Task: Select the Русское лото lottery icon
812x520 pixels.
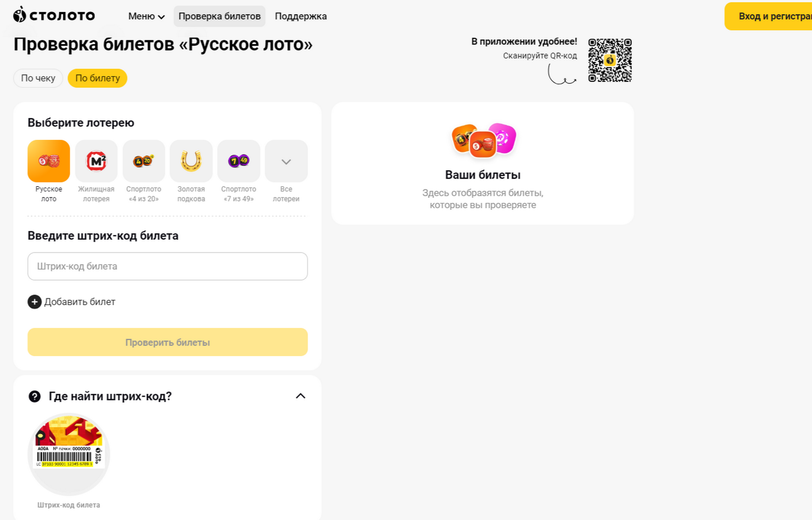Action: coord(49,161)
